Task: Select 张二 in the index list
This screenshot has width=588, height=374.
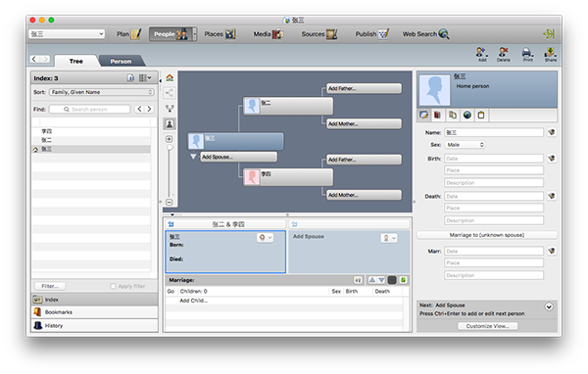Action: click(x=91, y=140)
